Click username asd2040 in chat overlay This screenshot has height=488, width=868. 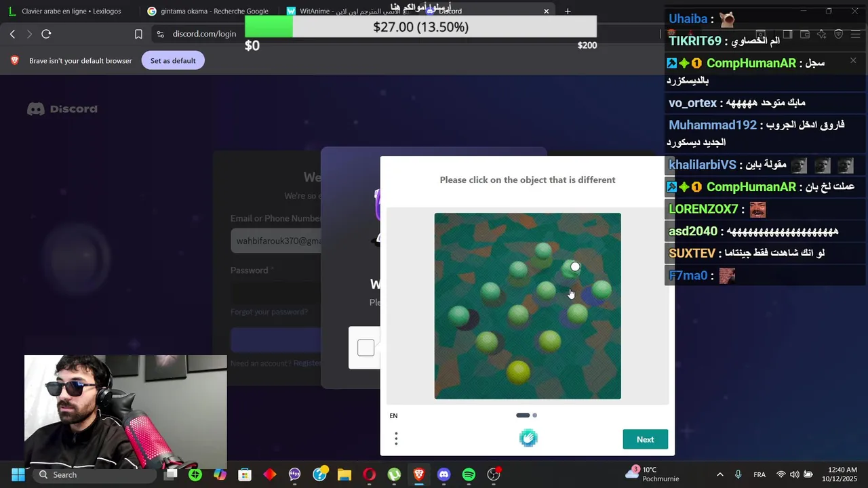coord(693,232)
